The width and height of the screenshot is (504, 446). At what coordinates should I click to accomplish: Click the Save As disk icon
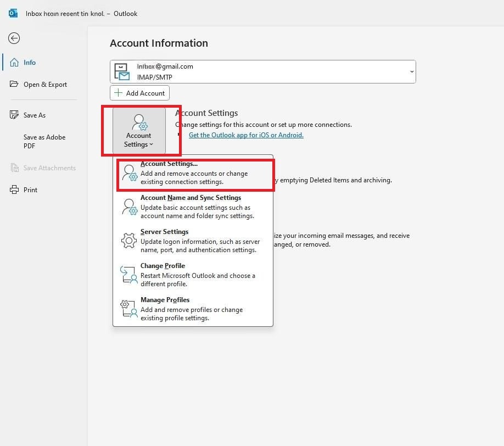pos(14,115)
